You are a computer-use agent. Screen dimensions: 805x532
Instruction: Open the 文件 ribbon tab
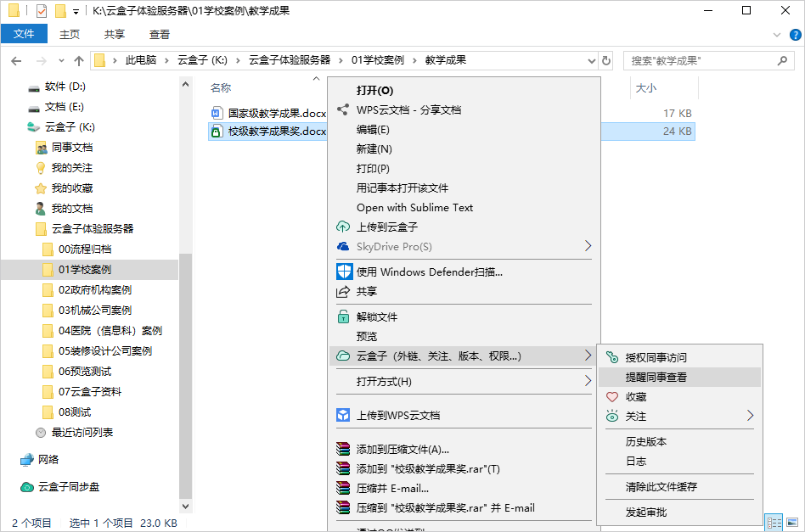(24, 34)
